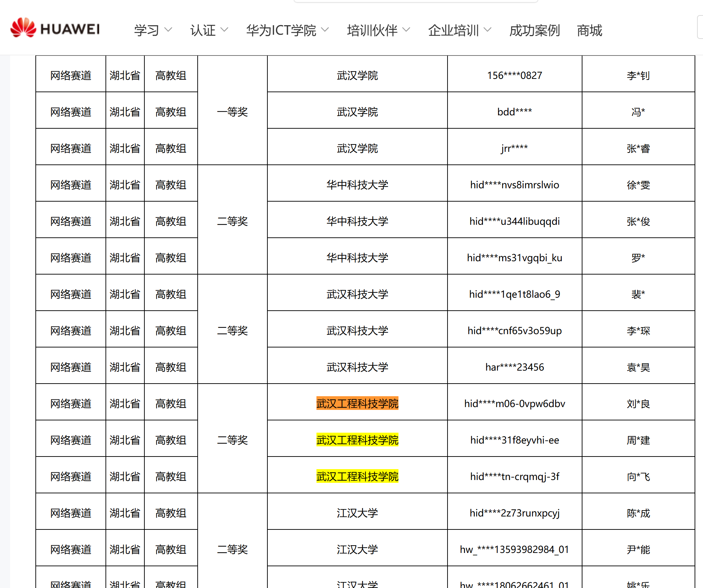Viewport: 703px width, 588px height.
Task: Click the name 李*钊 cell
Action: [x=638, y=75]
